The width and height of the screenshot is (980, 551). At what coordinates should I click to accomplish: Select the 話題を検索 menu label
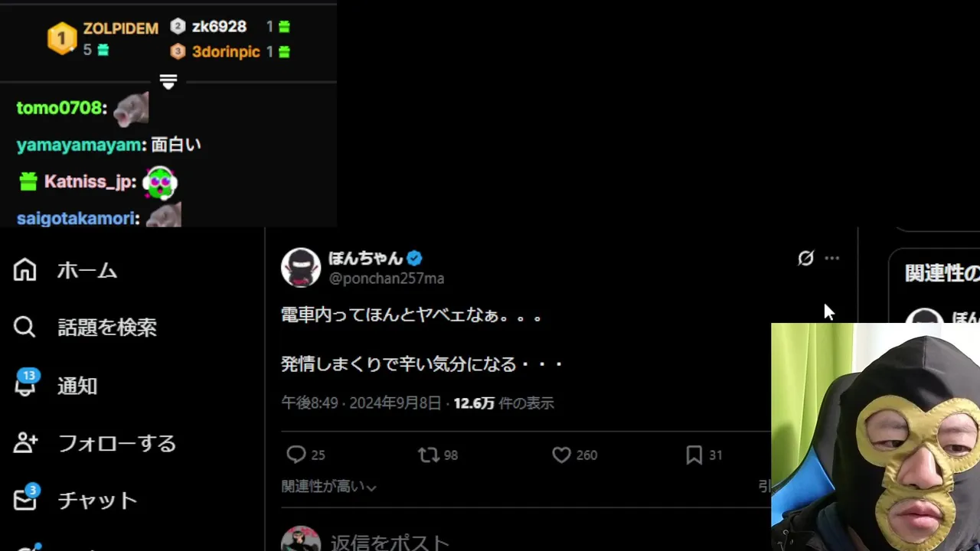[107, 328]
